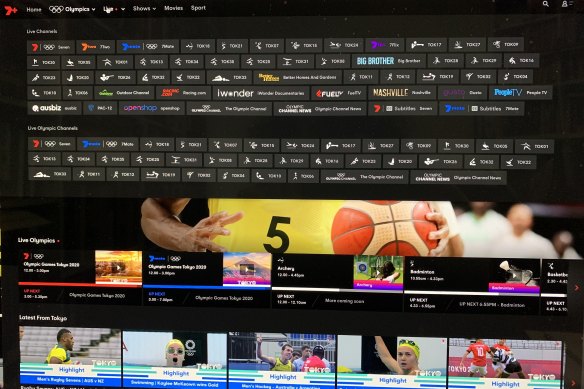Play the live Badminton stream thumbnail

[x=514, y=276]
